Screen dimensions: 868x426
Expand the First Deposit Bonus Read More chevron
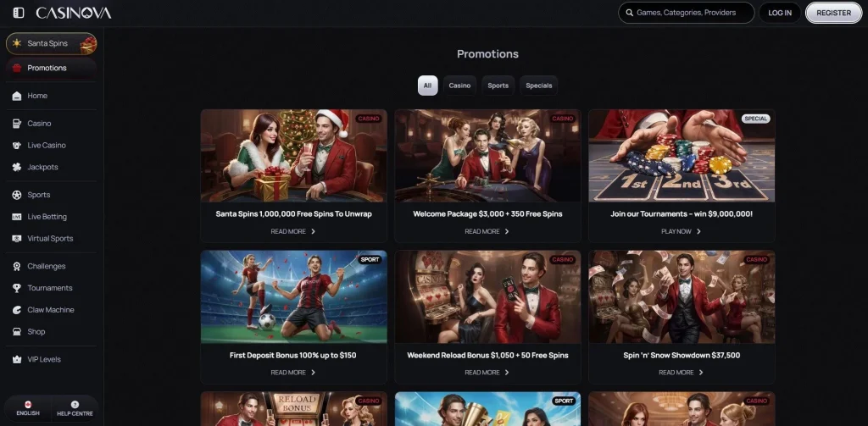point(314,373)
